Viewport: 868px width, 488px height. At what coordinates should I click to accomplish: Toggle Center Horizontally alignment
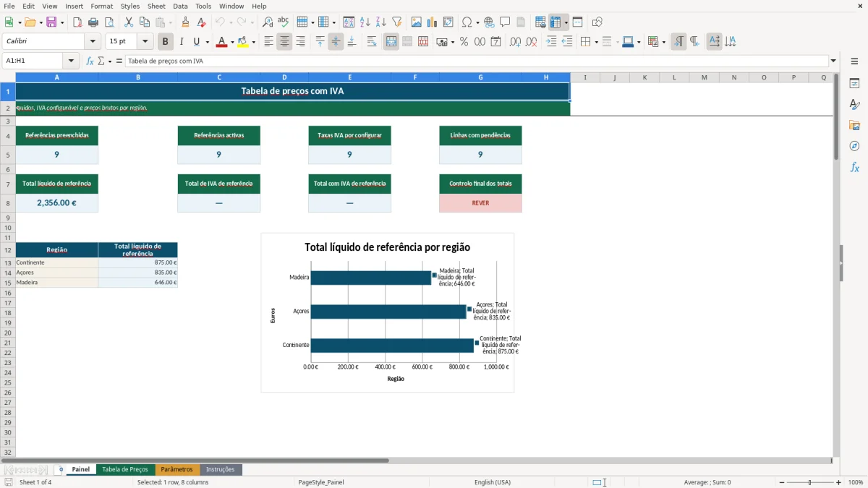(x=285, y=42)
